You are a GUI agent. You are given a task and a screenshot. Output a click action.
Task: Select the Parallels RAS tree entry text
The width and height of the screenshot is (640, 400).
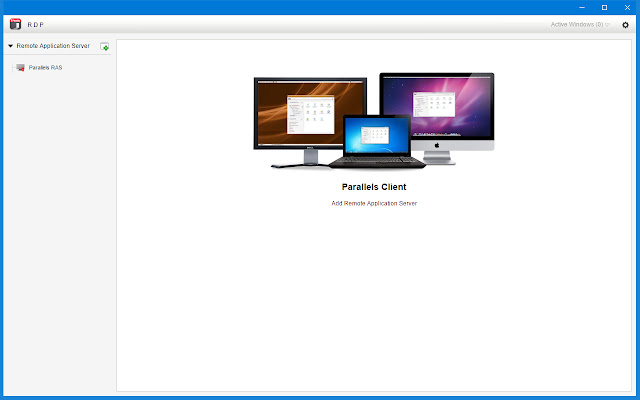pyautogui.click(x=45, y=68)
